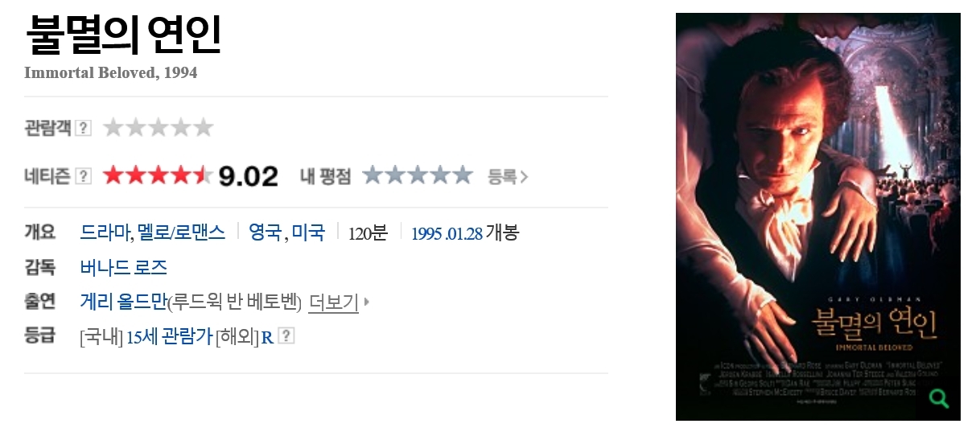Click the 15세 관람가 rating link
Screen dimensions: 980x436
[169, 336]
